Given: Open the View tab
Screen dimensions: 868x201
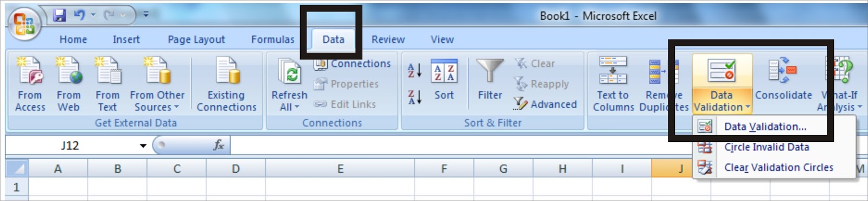Looking at the screenshot, I should [442, 40].
